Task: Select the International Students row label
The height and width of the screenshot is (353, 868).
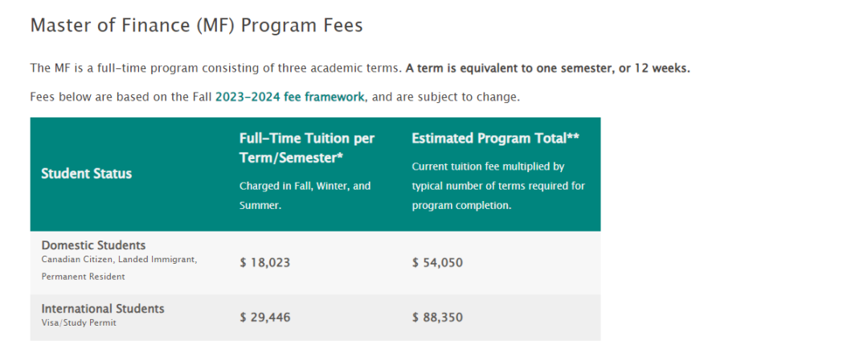Action: (x=103, y=309)
